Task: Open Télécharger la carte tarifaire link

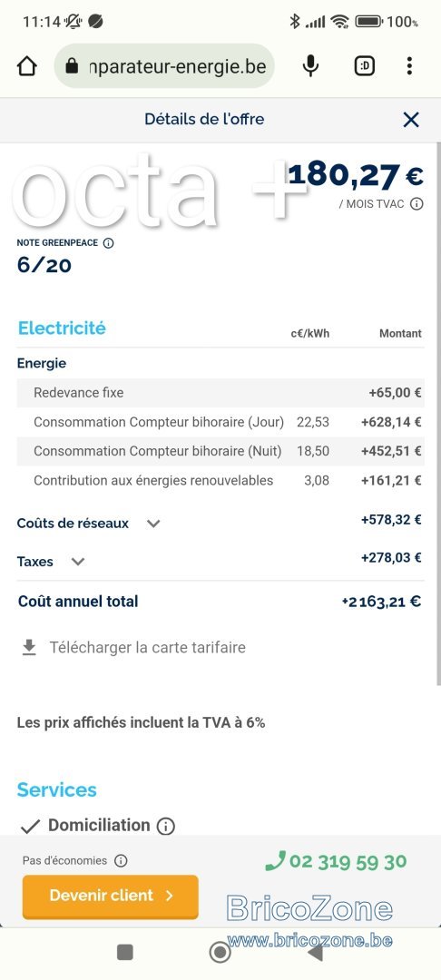Action: pyautogui.click(x=147, y=648)
